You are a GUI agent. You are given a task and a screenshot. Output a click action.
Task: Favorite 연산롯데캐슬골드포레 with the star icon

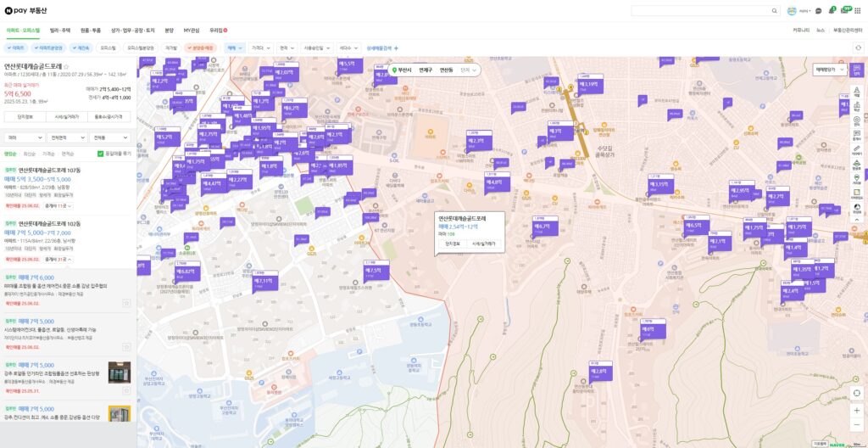(x=66, y=66)
